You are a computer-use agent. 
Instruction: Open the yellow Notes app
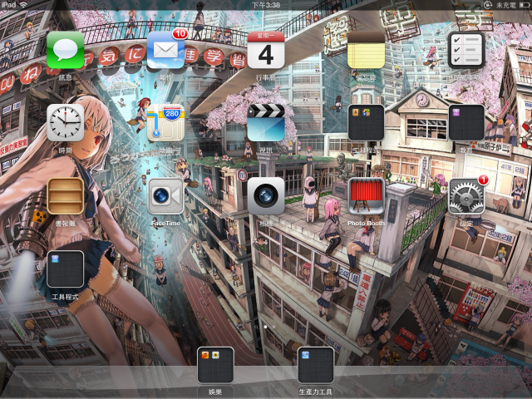click(366, 50)
